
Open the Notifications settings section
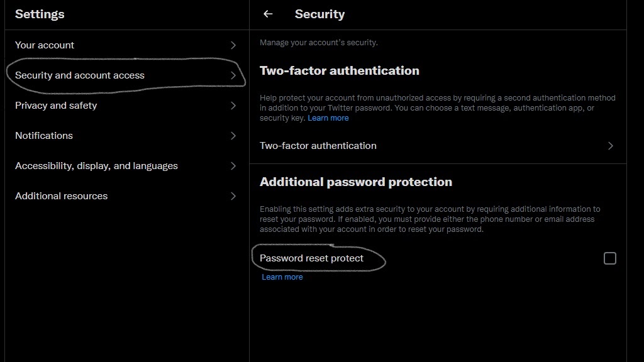coord(127,136)
